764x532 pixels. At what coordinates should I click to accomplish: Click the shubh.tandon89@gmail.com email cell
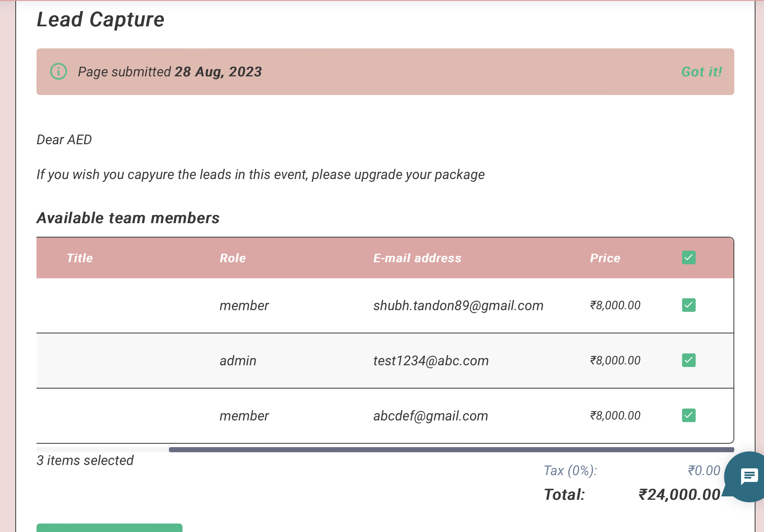[x=458, y=305]
